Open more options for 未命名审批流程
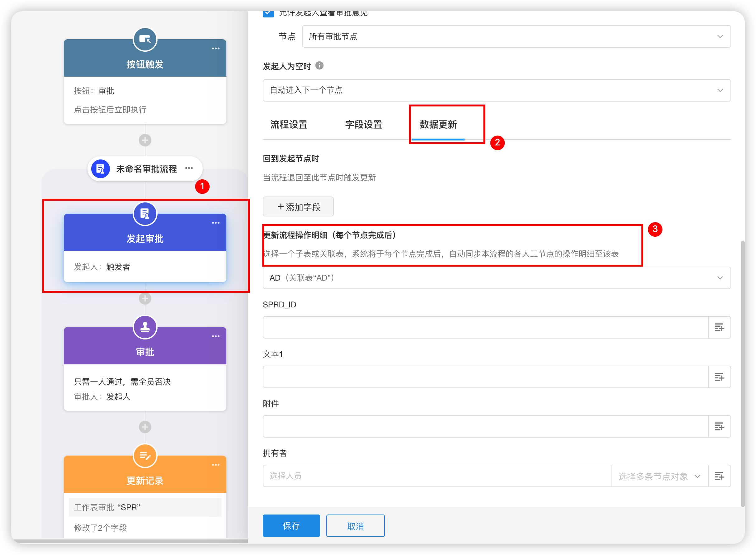Image resolution: width=756 pixels, height=555 pixels. click(x=189, y=168)
